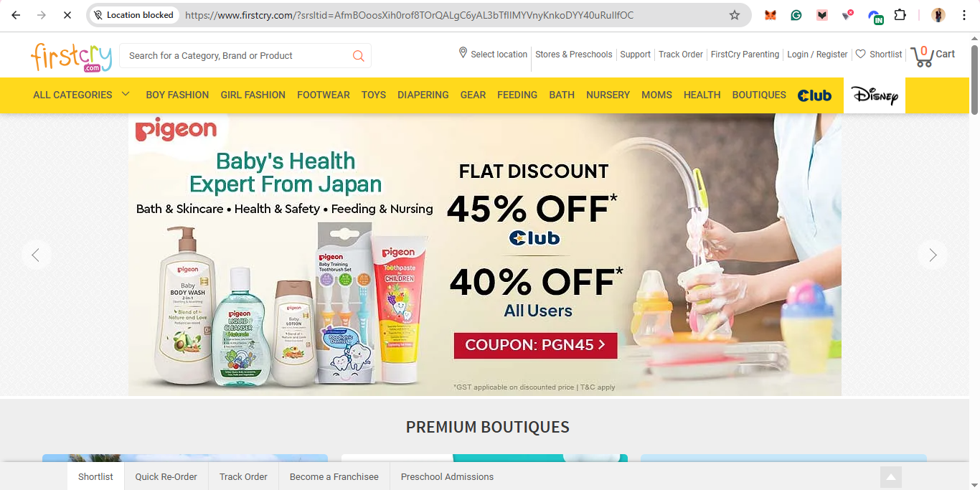The width and height of the screenshot is (980, 490).
Task: Show previous banner with left chevron
Action: (x=36, y=255)
